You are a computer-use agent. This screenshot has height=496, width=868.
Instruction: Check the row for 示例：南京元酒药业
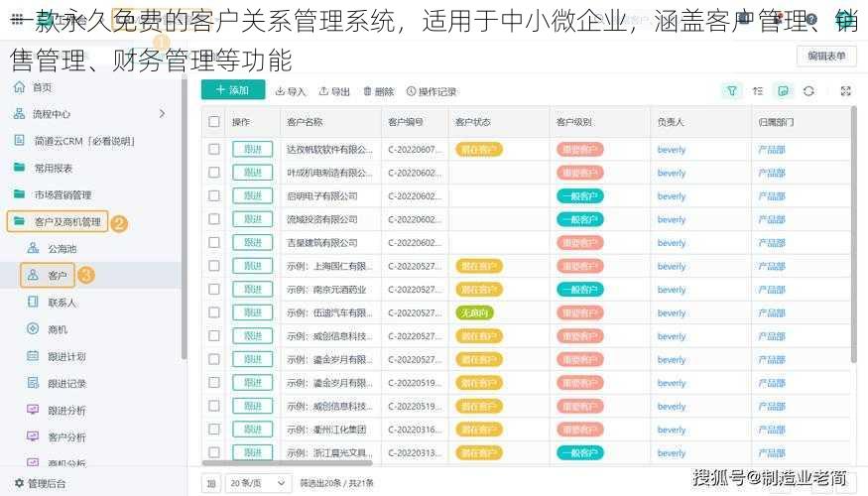click(214, 289)
